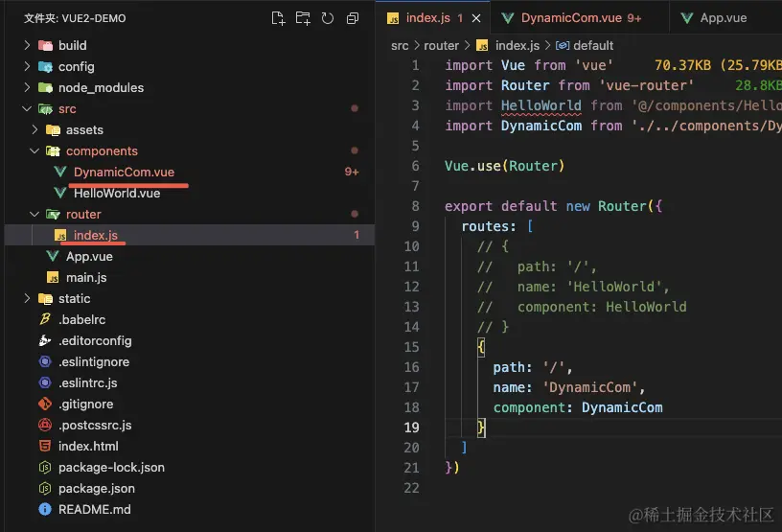This screenshot has height=532, width=782.
Task: Open the .eslintignore file
Action: tap(94, 361)
